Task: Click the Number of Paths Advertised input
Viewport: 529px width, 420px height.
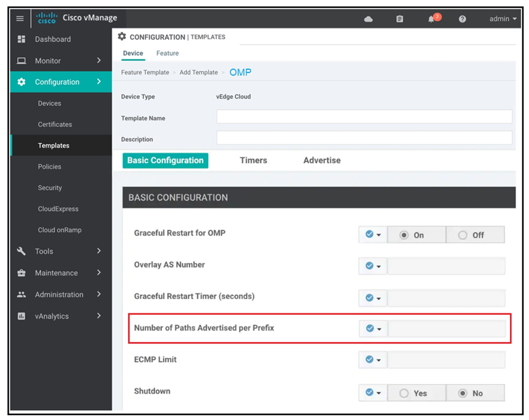Action: point(447,329)
